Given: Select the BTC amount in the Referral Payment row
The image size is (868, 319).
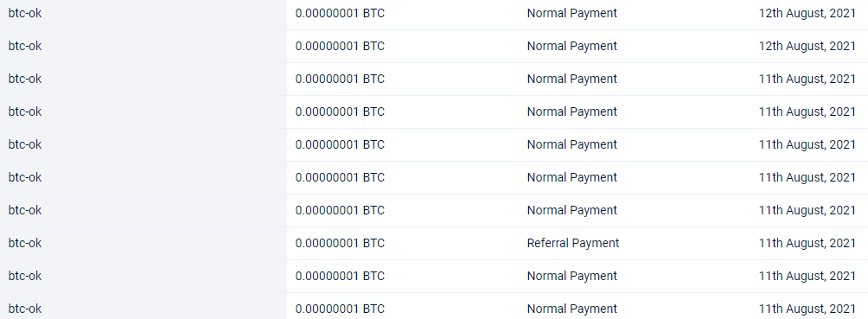Looking at the screenshot, I should (x=340, y=243).
